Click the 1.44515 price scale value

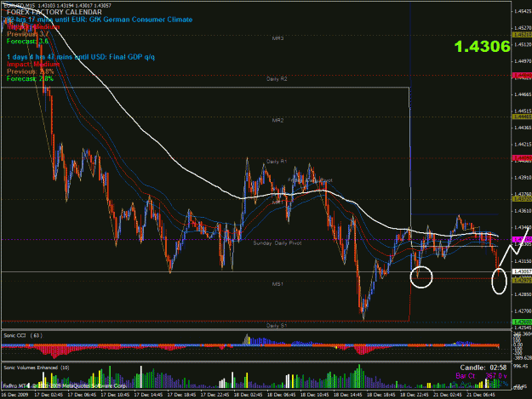pyautogui.click(x=523, y=111)
